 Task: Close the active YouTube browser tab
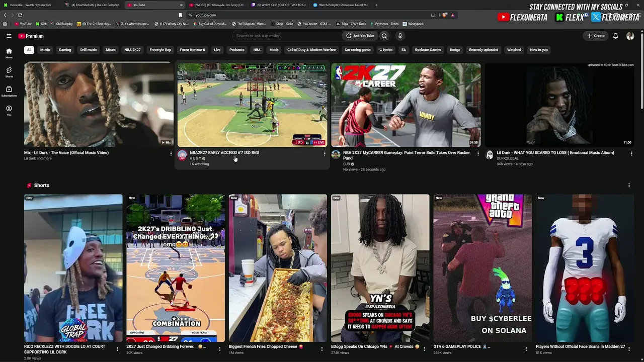[181, 5]
